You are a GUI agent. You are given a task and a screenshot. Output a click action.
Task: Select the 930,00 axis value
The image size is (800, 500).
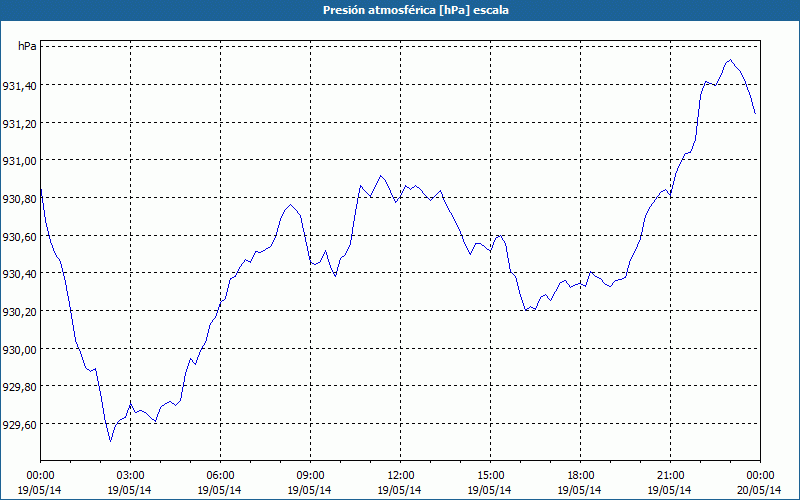coord(19,350)
